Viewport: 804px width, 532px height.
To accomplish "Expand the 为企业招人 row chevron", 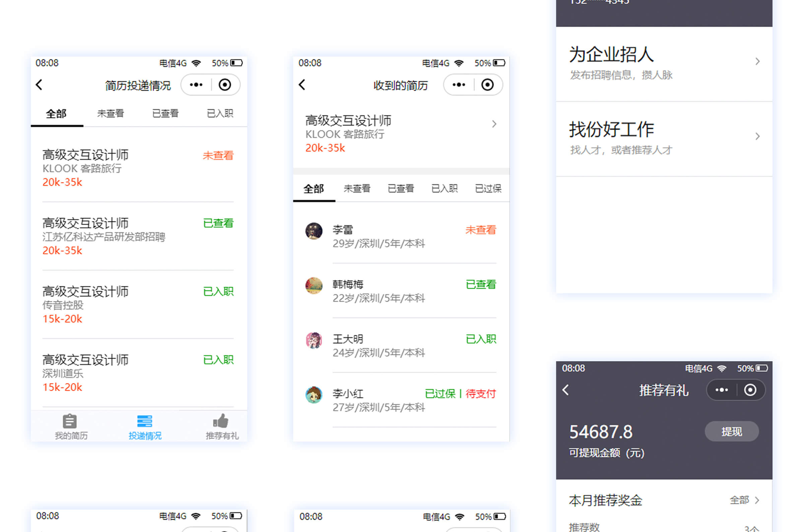I will [x=757, y=61].
